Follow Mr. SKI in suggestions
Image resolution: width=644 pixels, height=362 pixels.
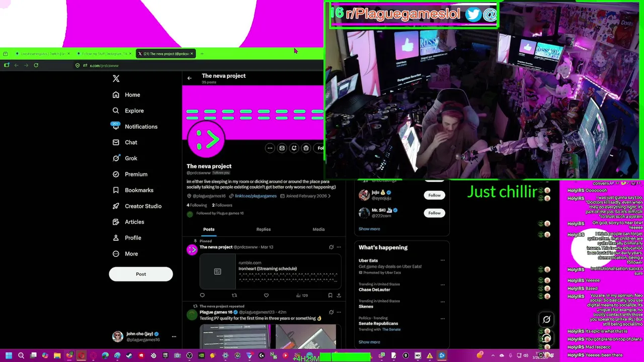pyautogui.click(x=434, y=213)
